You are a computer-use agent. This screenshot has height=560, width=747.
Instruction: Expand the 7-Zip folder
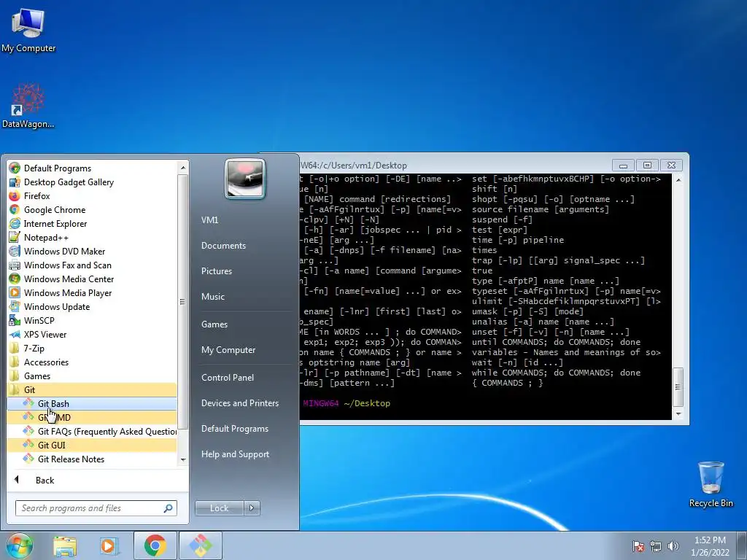[x=93, y=348]
